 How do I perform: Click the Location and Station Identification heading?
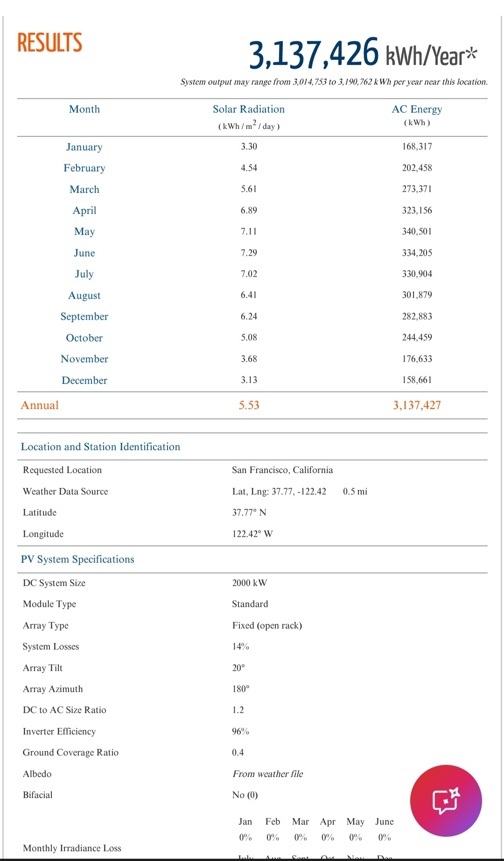(100, 447)
